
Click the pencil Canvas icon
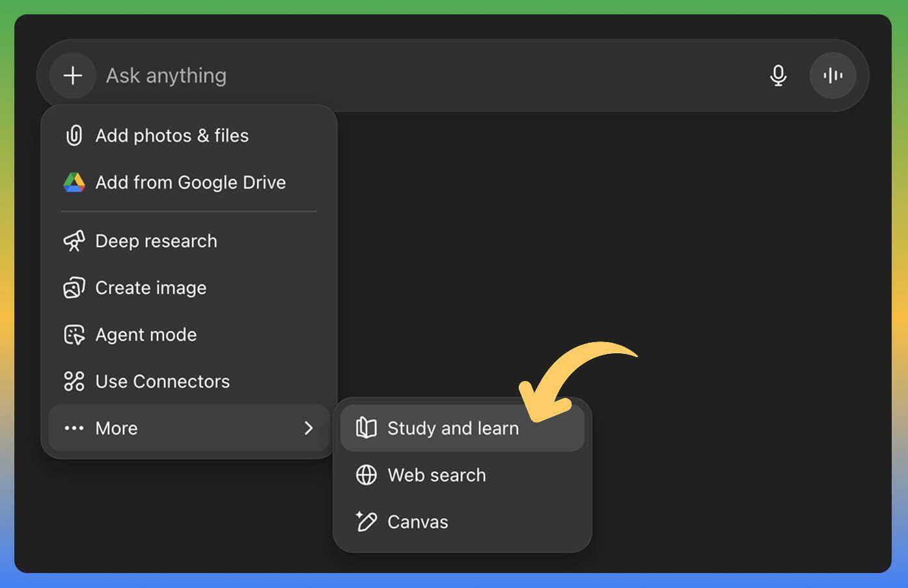(366, 522)
